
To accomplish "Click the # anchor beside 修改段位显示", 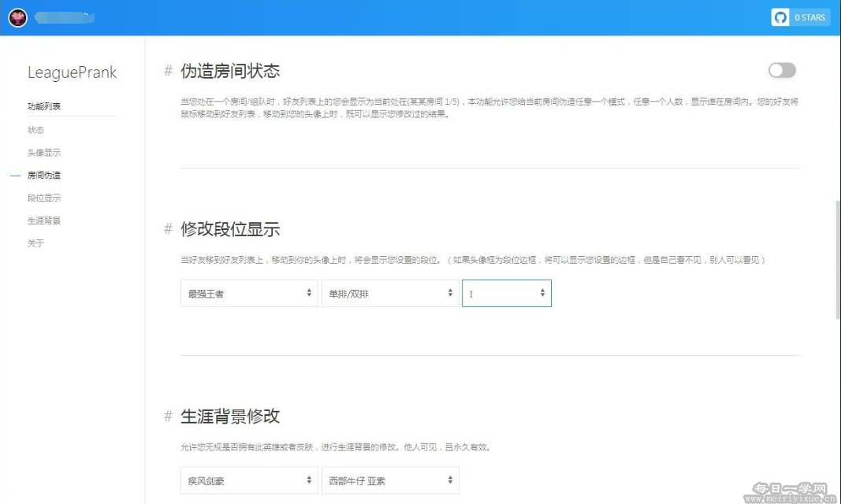I will [168, 229].
